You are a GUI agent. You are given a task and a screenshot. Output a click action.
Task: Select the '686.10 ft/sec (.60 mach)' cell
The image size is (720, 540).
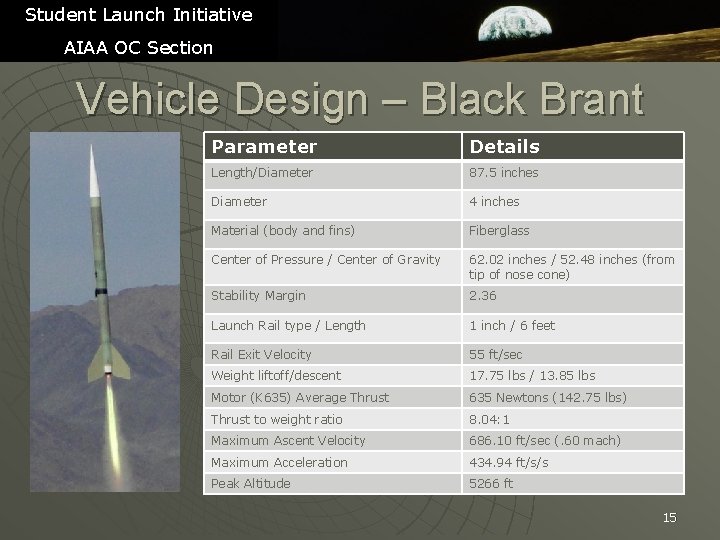pos(573,440)
